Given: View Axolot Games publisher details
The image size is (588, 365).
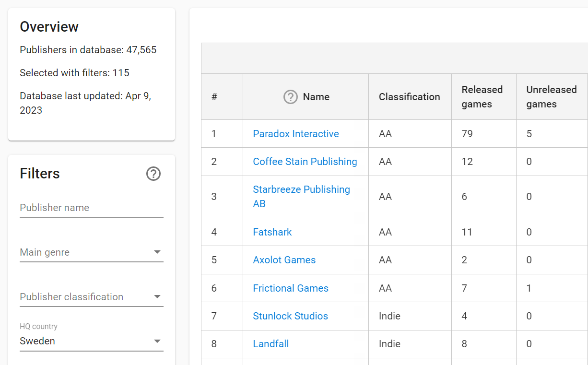Looking at the screenshot, I should [284, 259].
